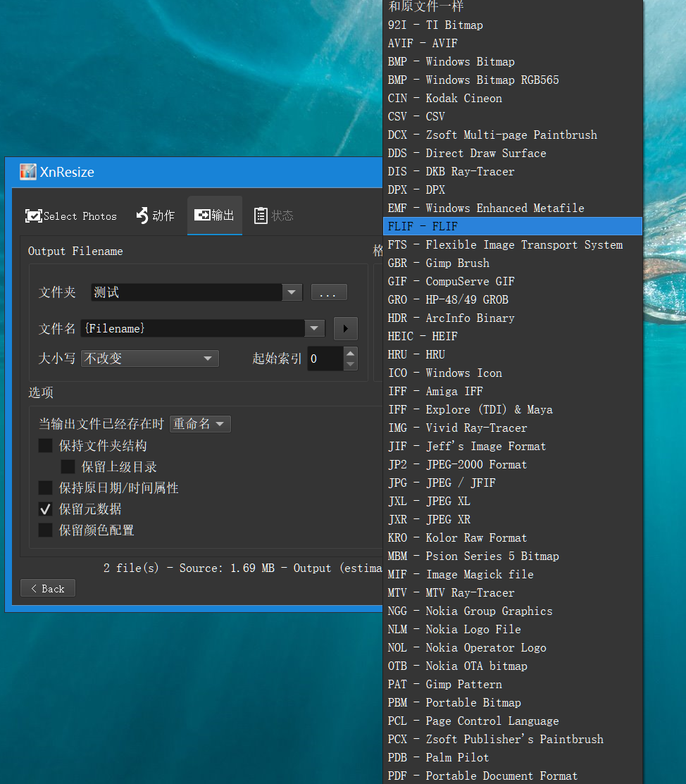
Task: Pick IFF - Explore (TDI) & Maya
Action: pos(513,409)
